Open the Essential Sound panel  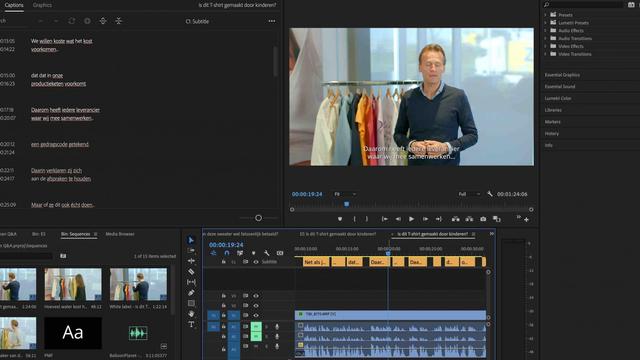(x=560, y=87)
